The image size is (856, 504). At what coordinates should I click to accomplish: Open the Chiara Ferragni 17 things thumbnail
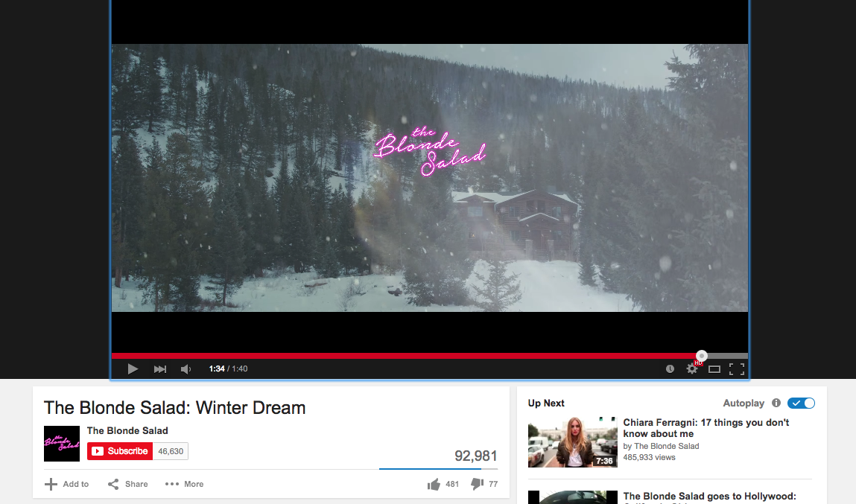(573, 442)
